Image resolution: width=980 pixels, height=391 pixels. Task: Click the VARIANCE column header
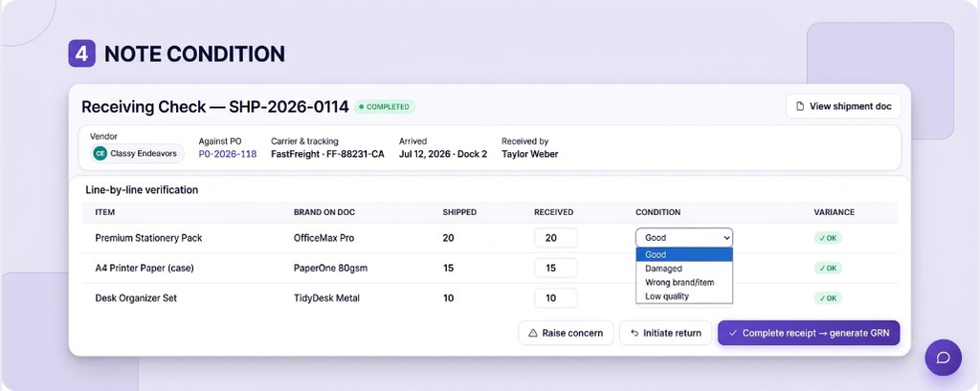(x=835, y=212)
